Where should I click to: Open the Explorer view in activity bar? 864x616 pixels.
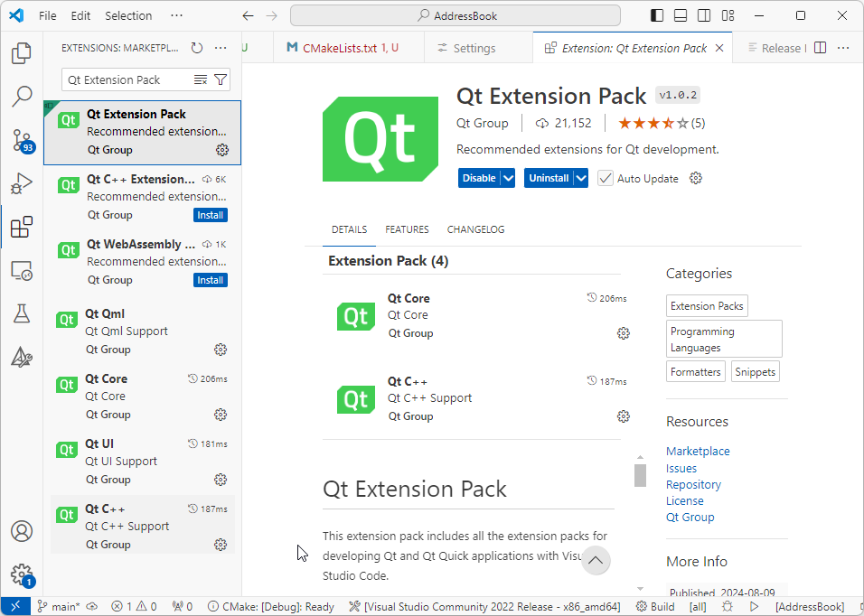click(x=22, y=53)
